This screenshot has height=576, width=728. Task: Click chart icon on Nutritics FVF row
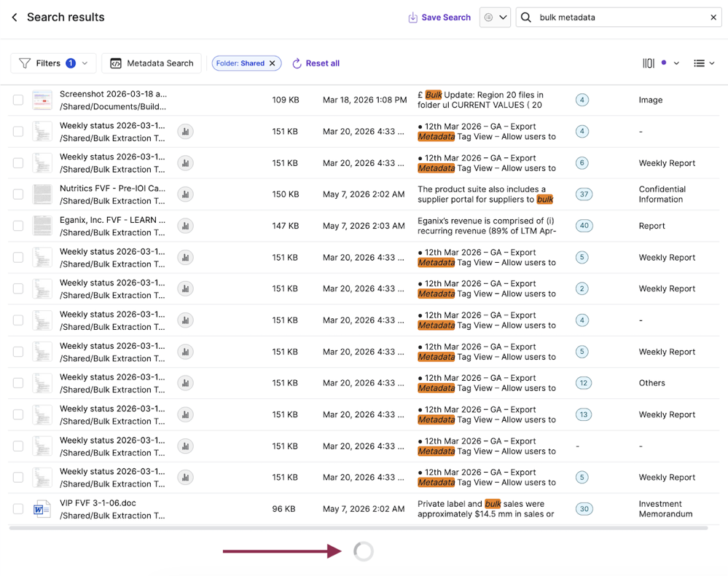pyautogui.click(x=185, y=194)
